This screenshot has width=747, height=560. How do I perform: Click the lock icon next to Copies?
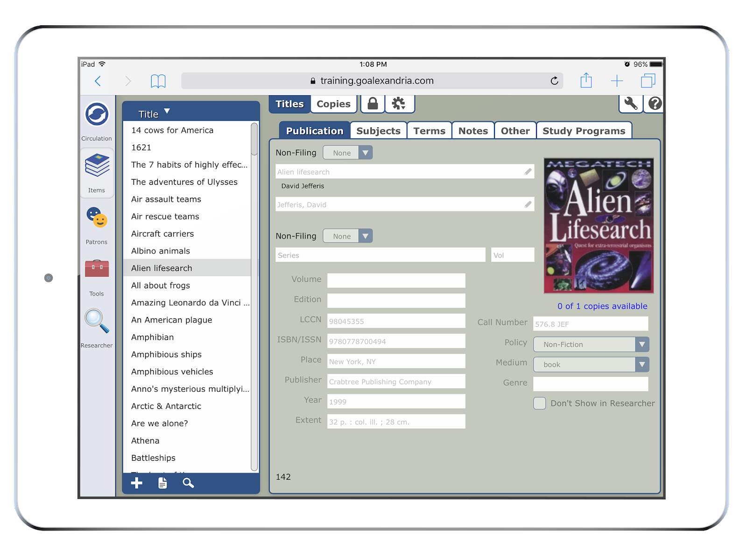click(x=372, y=104)
